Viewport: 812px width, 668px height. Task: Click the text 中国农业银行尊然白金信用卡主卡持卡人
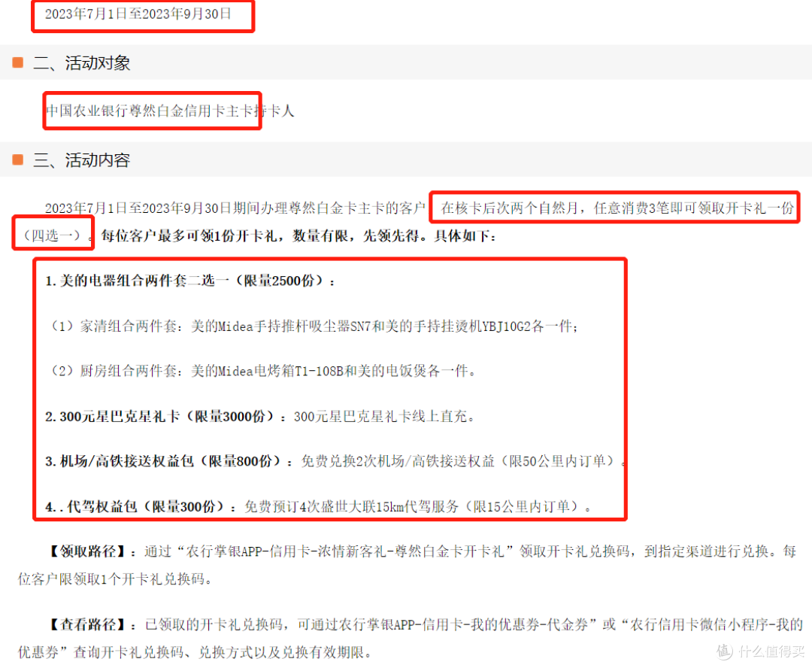tap(170, 111)
